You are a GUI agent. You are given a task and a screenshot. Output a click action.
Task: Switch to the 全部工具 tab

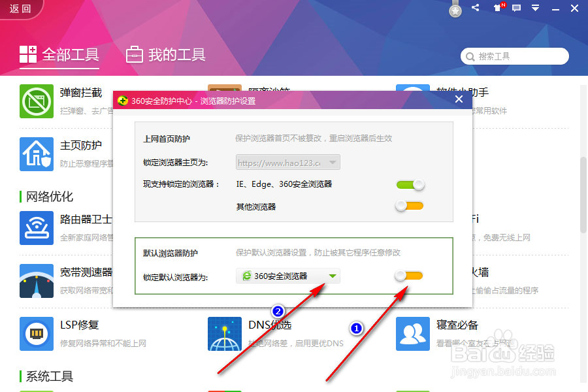59,55
